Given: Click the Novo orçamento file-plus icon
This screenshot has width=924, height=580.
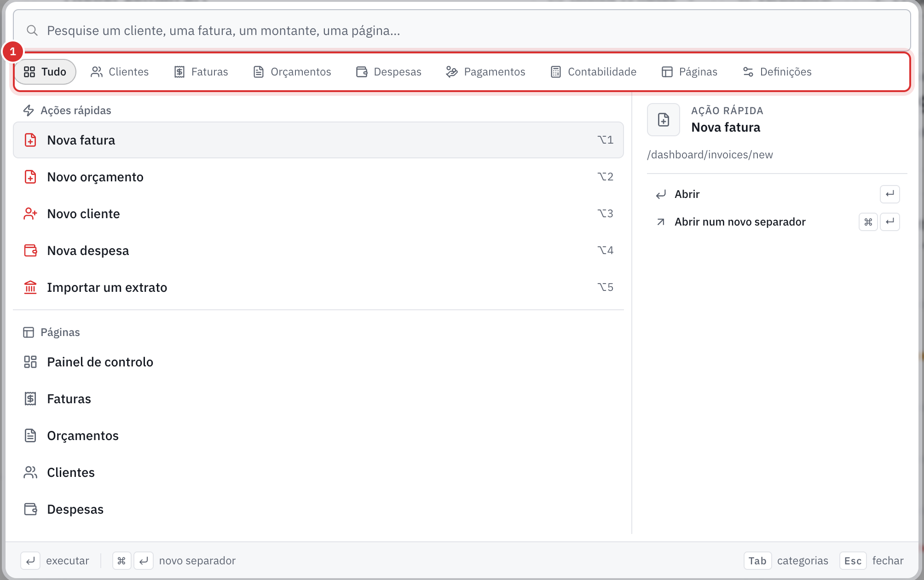Looking at the screenshot, I should pyautogui.click(x=30, y=177).
